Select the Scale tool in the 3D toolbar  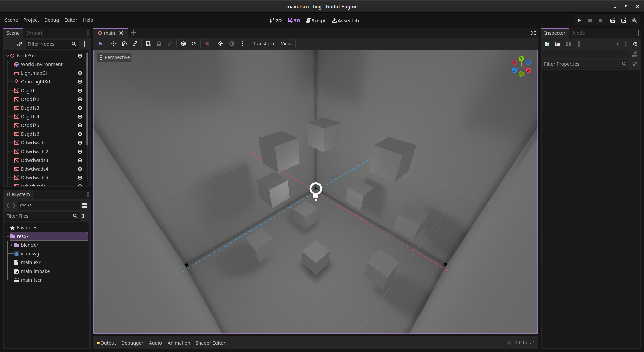coord(135,44)
